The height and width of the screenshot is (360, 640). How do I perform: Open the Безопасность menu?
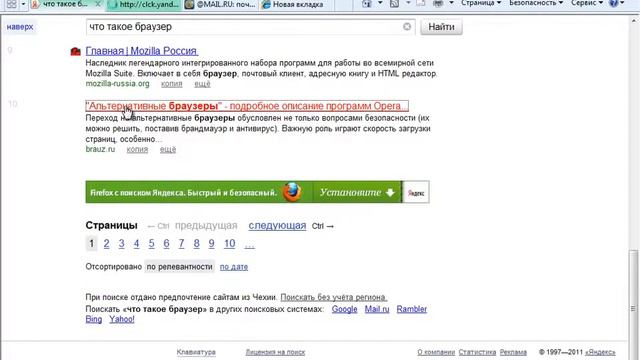(x=536, y=3)
